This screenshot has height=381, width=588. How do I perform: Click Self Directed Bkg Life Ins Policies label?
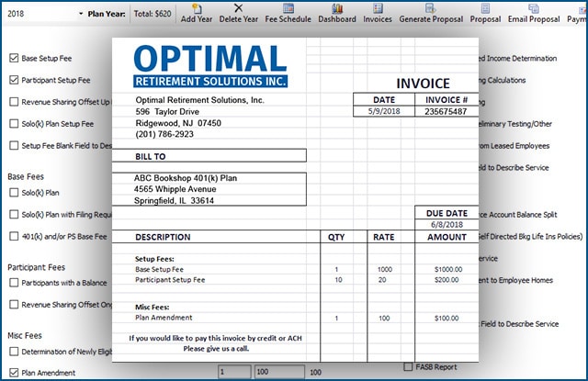pyautogui.click(x=531, y=236)
